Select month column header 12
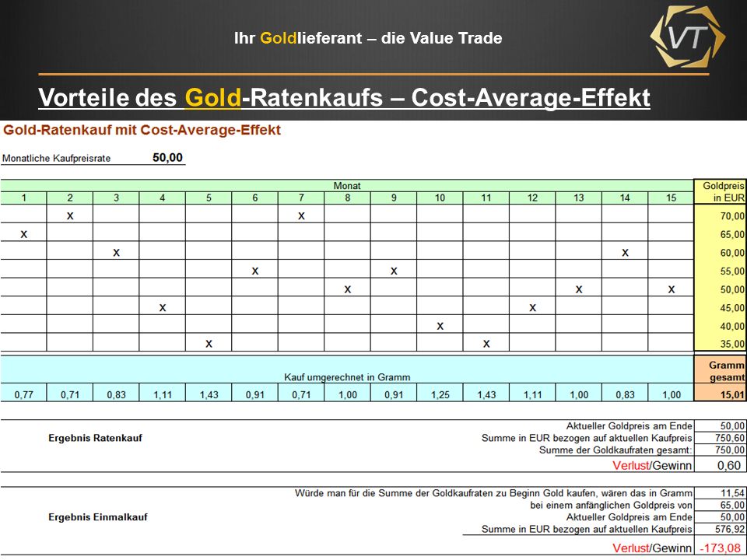Image resolution: width=747 pixels, height=560 pixels. pos(532,198)
